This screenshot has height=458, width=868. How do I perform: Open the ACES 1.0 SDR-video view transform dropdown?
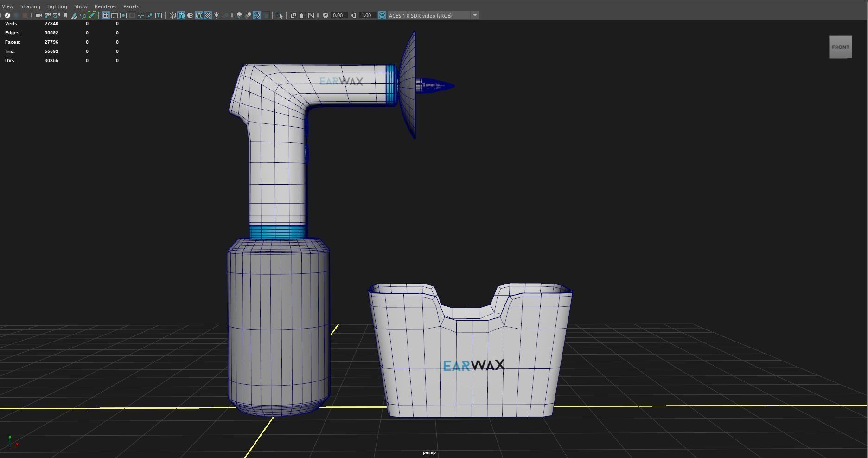(429, 15)
